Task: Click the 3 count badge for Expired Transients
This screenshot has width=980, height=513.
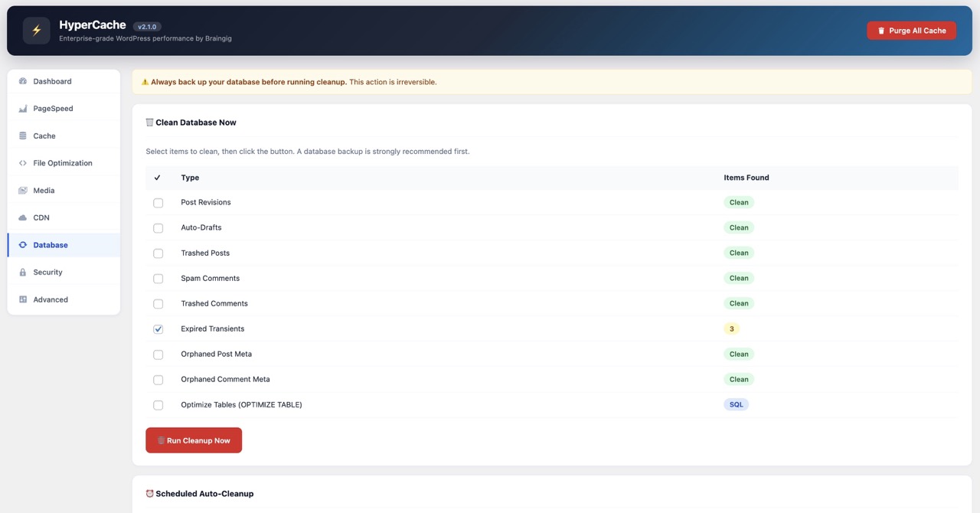Action: (x=732, y=329)
